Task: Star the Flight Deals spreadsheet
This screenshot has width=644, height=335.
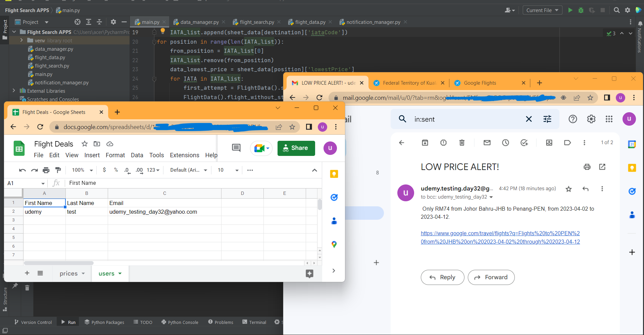Action: tap(85, 144)
